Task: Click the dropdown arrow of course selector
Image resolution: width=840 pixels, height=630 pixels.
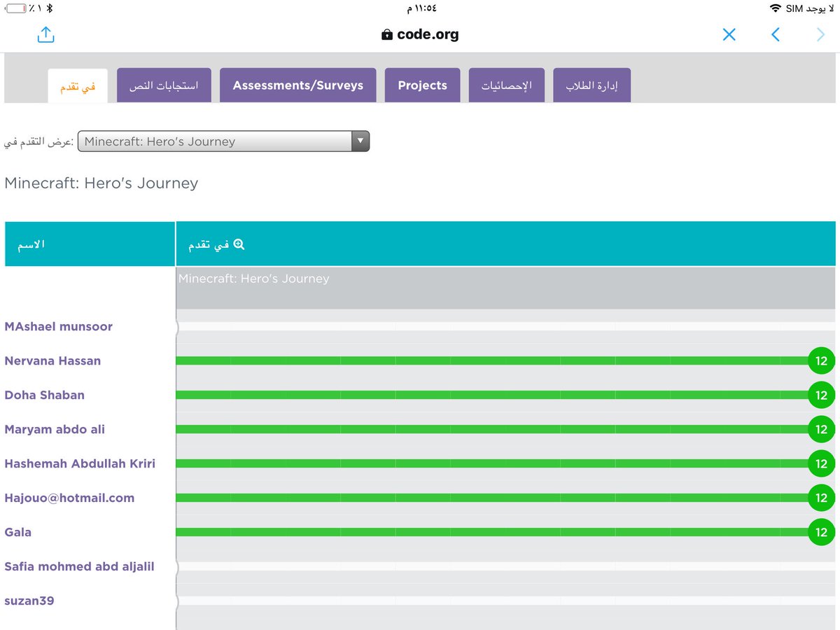Action: [360, 141]
